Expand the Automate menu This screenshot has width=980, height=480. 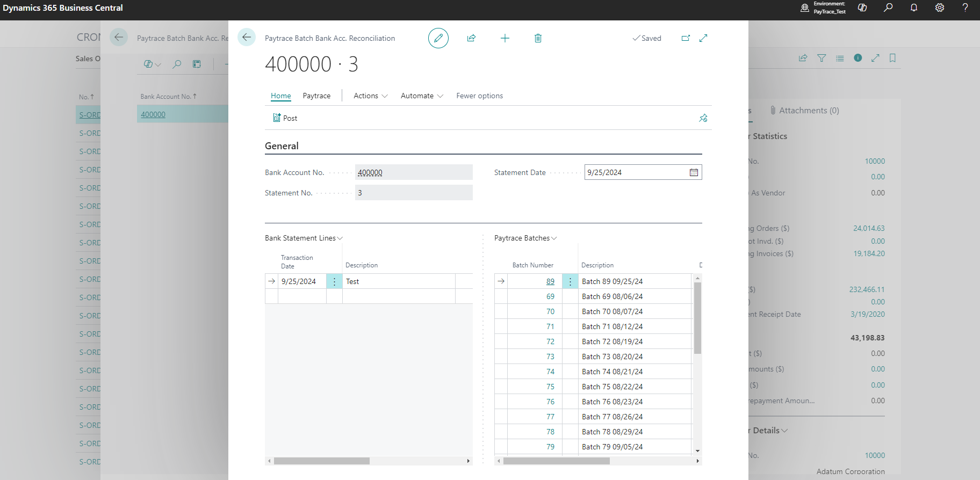(x=422, y=96)
